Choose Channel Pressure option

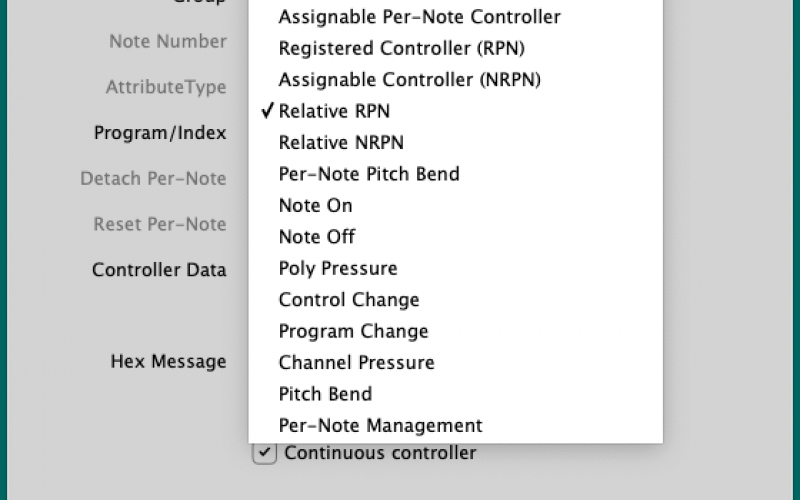(x=356, y=362)
